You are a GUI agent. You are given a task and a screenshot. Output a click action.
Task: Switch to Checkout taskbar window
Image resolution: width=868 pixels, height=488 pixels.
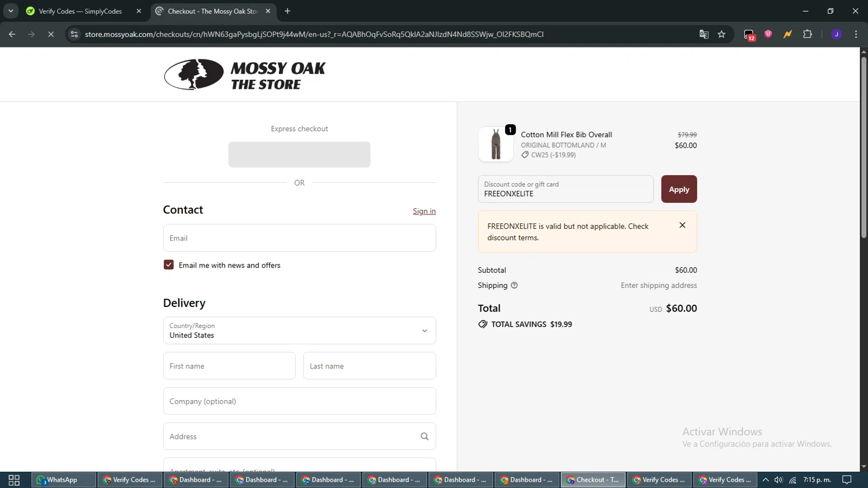point(593,480)
